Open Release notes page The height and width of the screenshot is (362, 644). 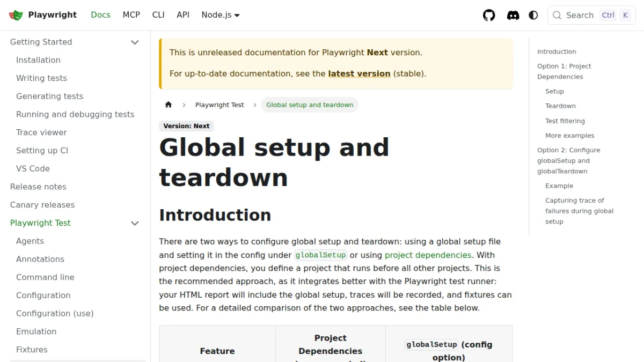[x=38, y=187]
